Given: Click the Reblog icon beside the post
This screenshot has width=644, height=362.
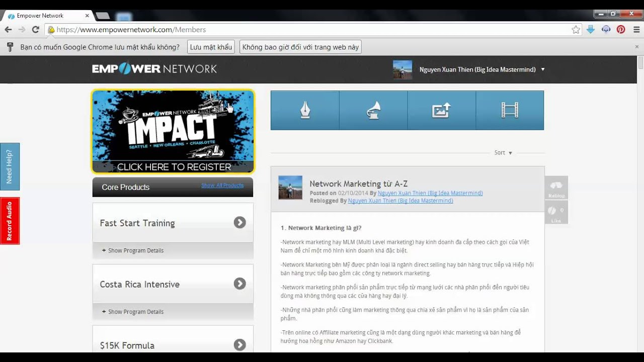Looking at the screenshot, I should point(556,188).
